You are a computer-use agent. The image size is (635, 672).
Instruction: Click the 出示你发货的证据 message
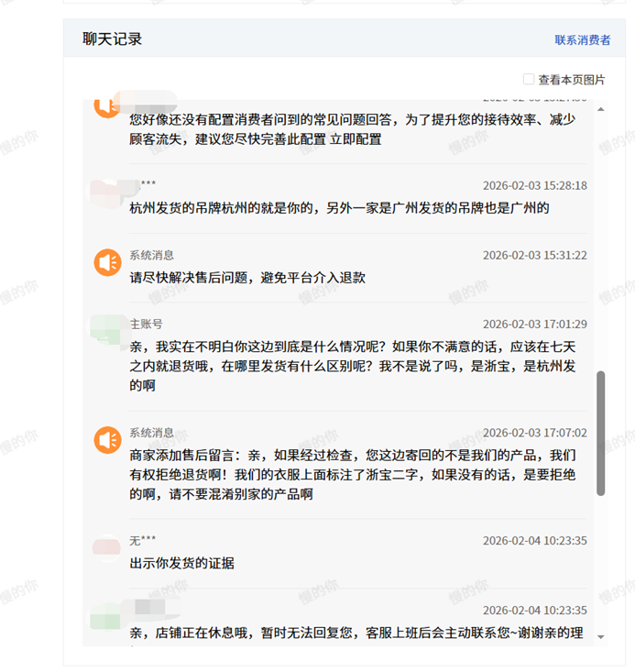point(182,563)
